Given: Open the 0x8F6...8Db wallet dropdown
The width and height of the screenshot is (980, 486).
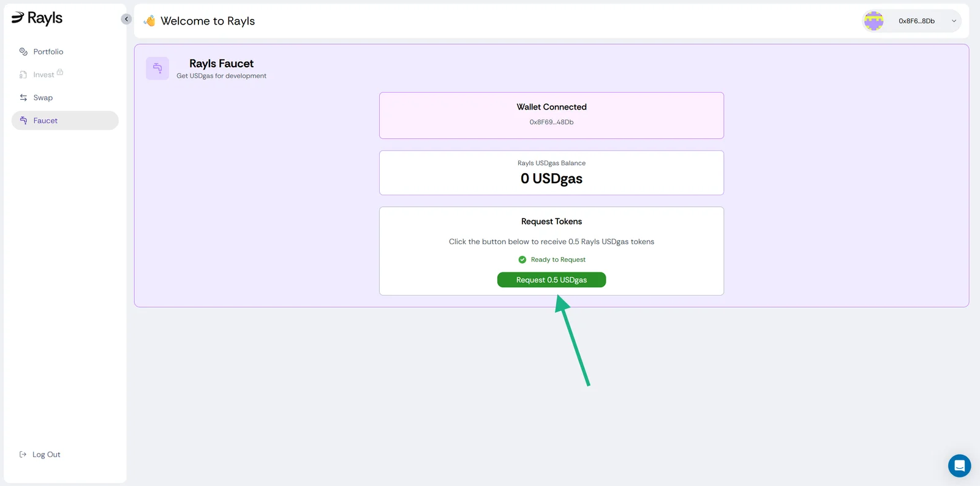Looking at the screenshot, I should pyautogui.click(x=912, y=21).
